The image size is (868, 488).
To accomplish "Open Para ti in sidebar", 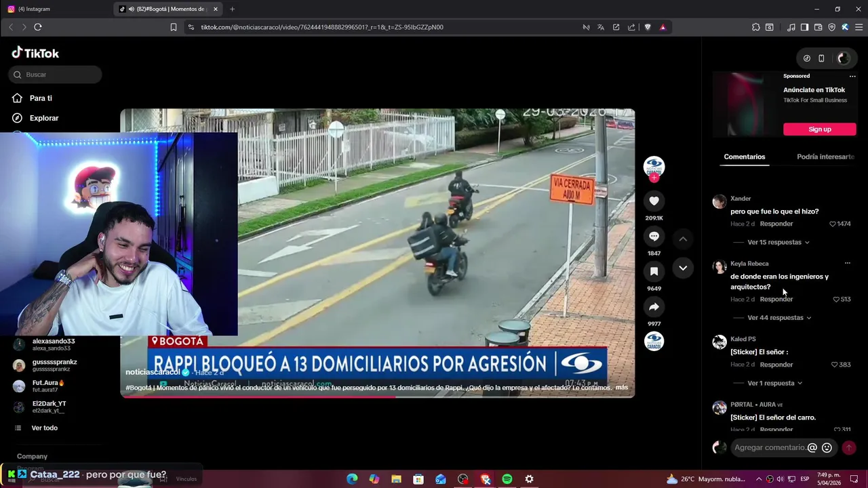I will point(41,98).
